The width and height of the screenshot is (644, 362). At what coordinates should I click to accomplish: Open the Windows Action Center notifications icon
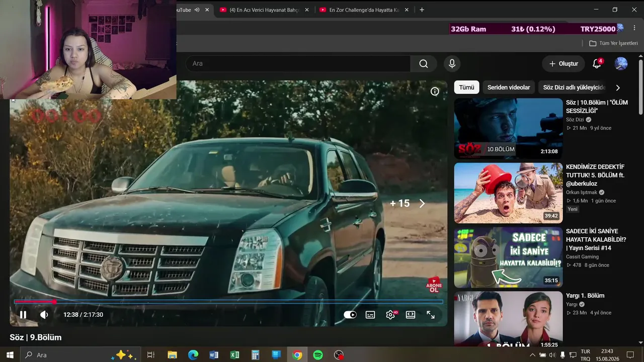[x=630, y=355]
